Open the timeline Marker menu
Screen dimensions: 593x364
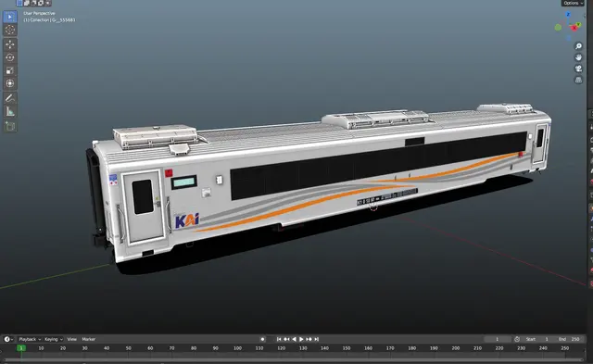pos(89,339)
